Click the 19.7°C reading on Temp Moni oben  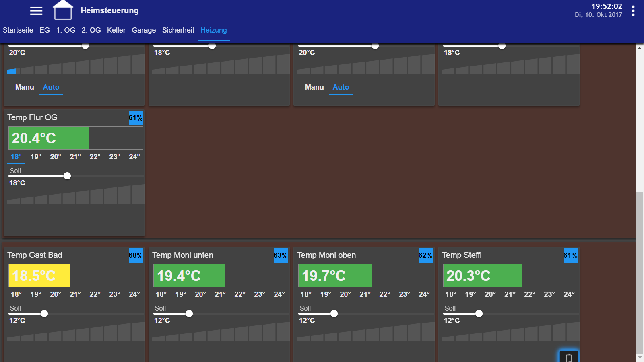(324, 276)
